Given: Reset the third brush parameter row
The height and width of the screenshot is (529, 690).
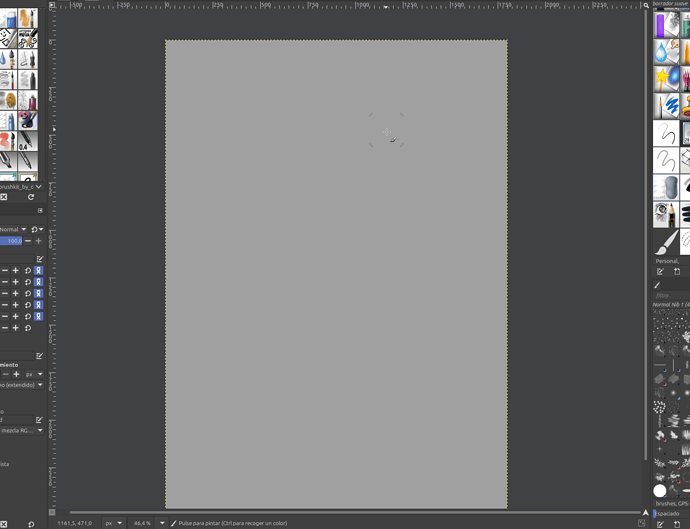Looking at the screenshot, I should (28, 293).
